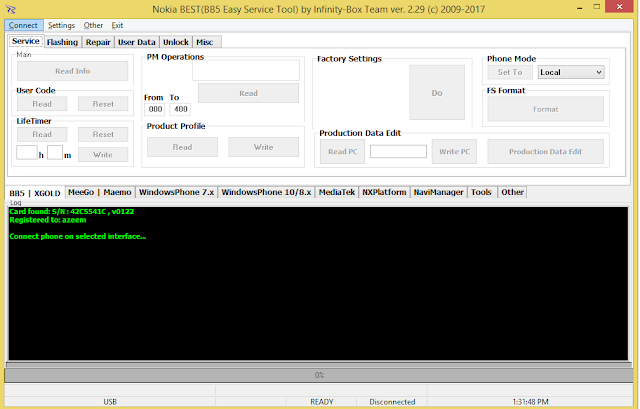Open the Unlock tab
This screenshot has height=409, width=640.
pyautogui.click(x=176, y=42)
